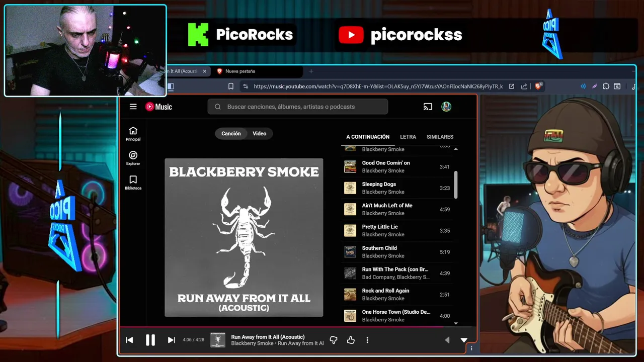Image resolution: width=644 pixels, height=362 pixels.
Task: Click the 4:06 / 4:28 playback time
Action: (x=194, y=340)
